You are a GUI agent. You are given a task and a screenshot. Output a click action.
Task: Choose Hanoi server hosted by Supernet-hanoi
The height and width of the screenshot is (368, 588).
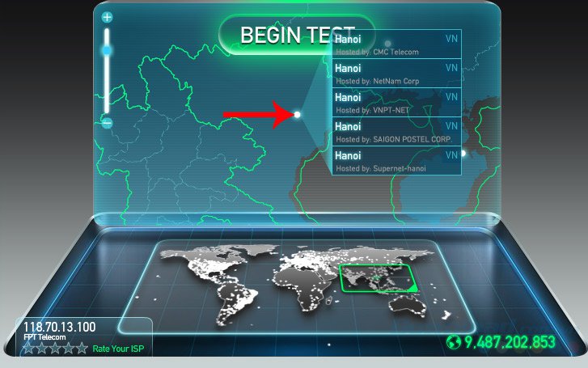397,161
